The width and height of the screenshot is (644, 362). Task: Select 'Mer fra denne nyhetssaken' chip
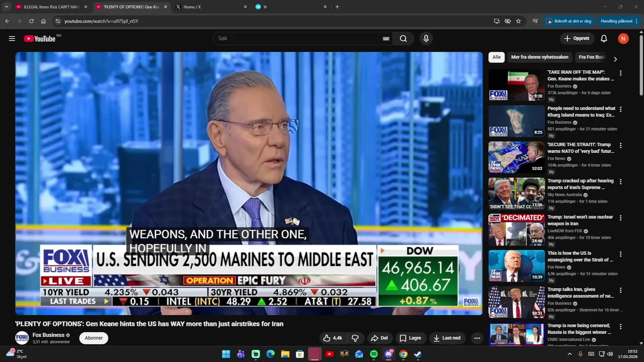click(x=539, y=57)
